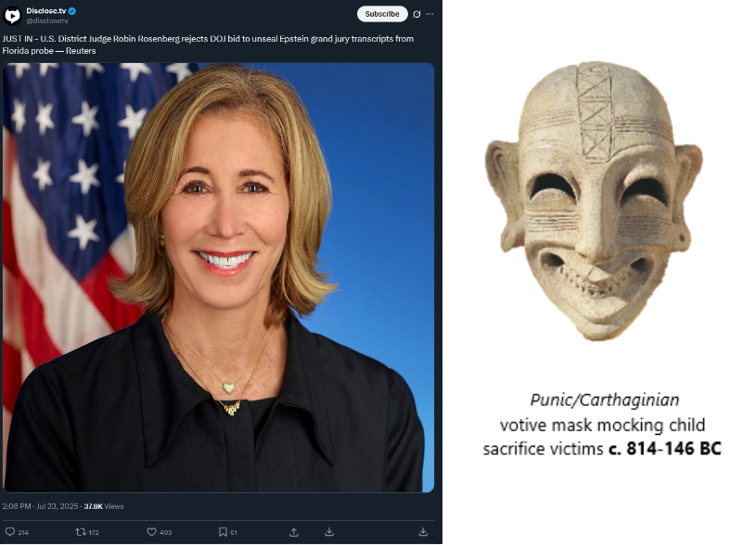Open the Grok explain icon
756x546 pixels.
(x=416, y=14)
